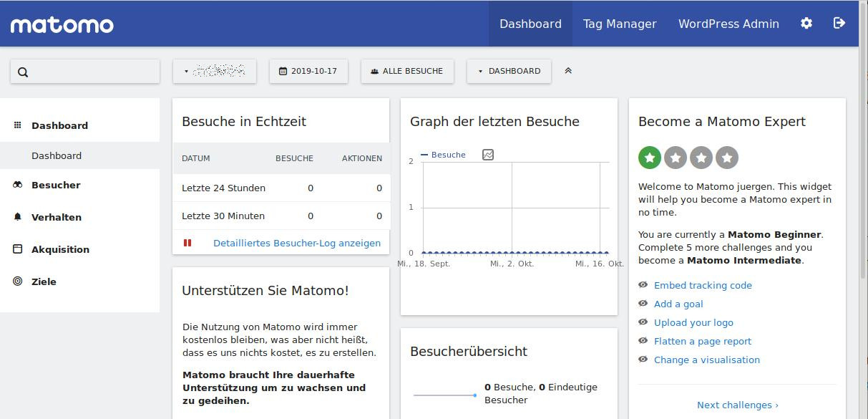Skip the Add a goal challenge eye icon
The width and height of the screenshot is (868, 419).
click(643, 303)
